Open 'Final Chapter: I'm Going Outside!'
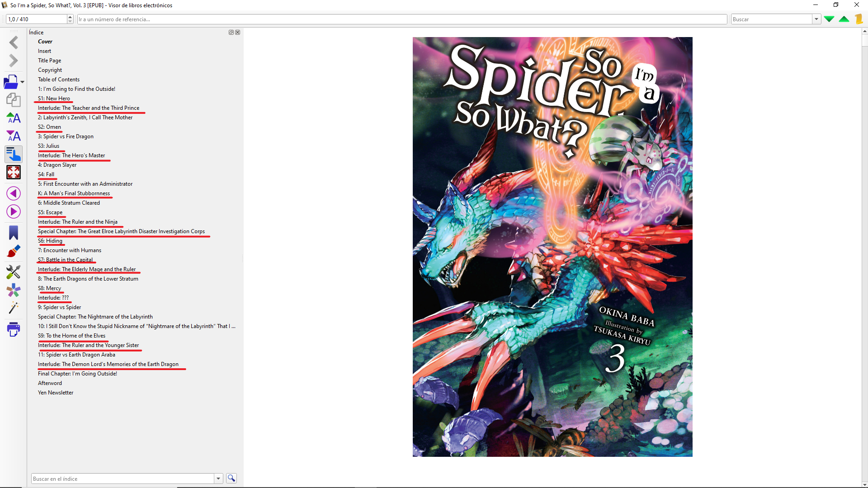Image resolution: width=868 pixels, height=488 pixels. [77, 374]
